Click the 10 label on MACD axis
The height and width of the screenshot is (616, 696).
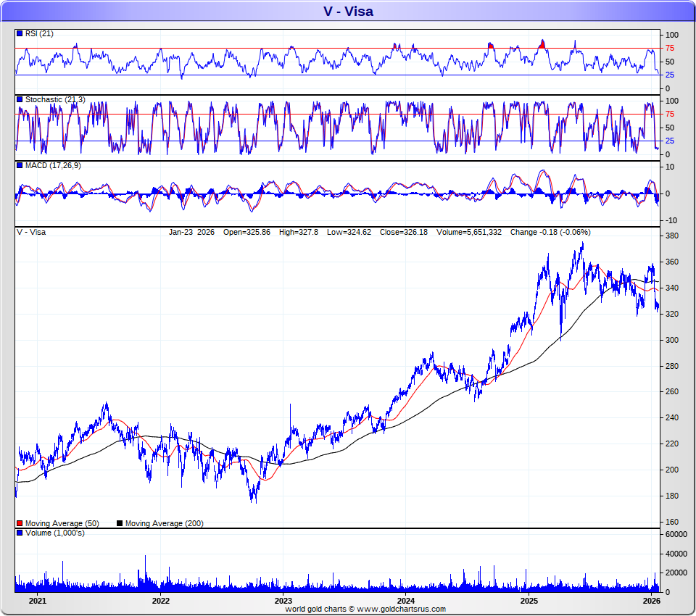pos(670,167)
